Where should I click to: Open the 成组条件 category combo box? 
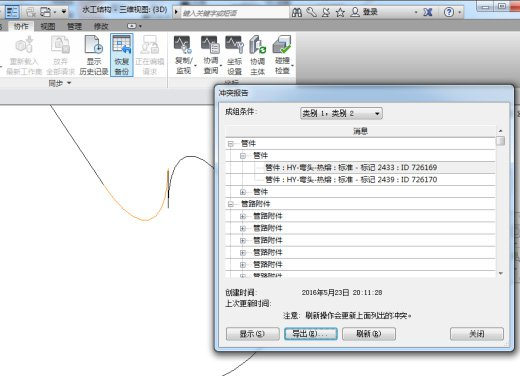coord(341,113)
